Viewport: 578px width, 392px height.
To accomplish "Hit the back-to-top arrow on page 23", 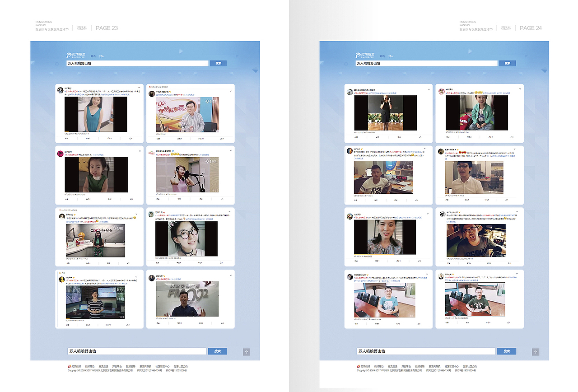I will point(247,352).
